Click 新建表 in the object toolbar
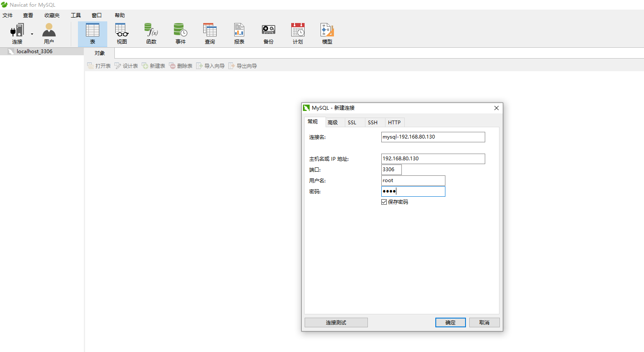The height and width of the screenshot is (352, 644). coord(153,66)
